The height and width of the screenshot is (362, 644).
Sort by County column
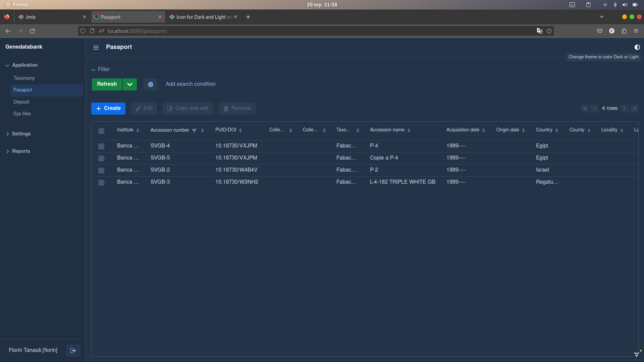point(589,130)
